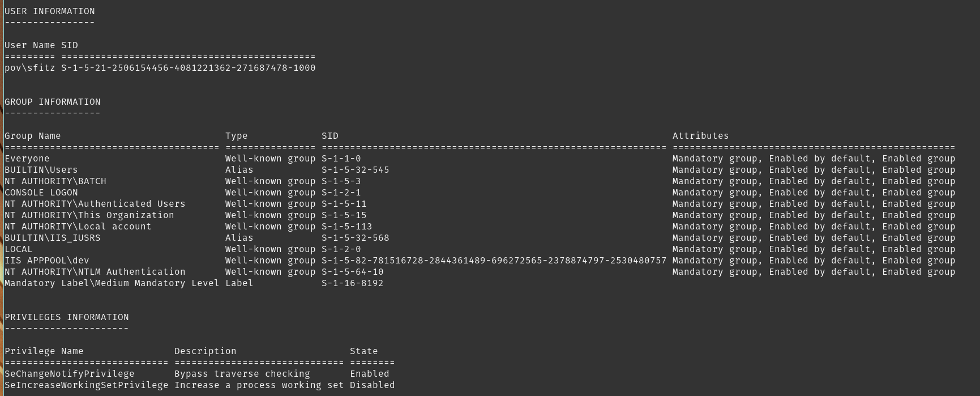The width and height of the screenshot is (980, 396).
Task: Click the long S-1-5-82 SID value
Action: pyautogui.click(x=494, y=261)
